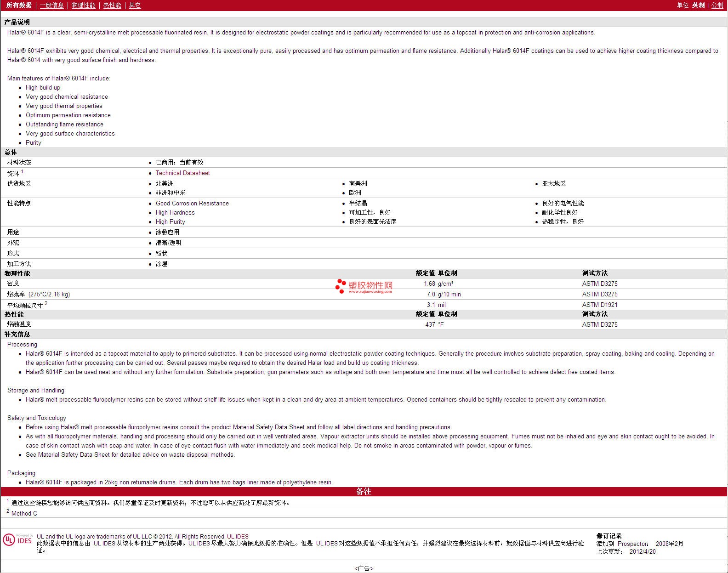
Task: Select the melting temperature value 437
Action: [x=430, y=325]
